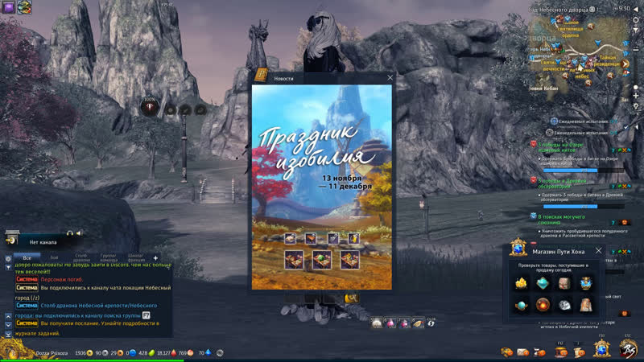Use the white potion quick slot 5
This screenshot has width=644, height=362.
click(x=377, y=323)
